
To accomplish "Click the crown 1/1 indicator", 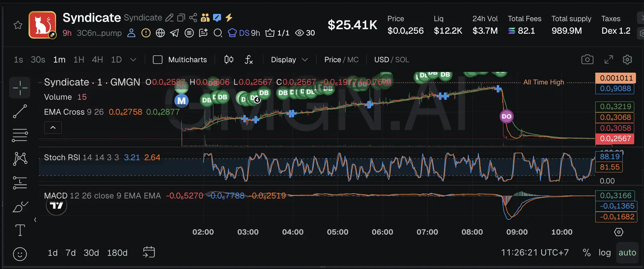I will pyautogui.click(x=277, y=33).
